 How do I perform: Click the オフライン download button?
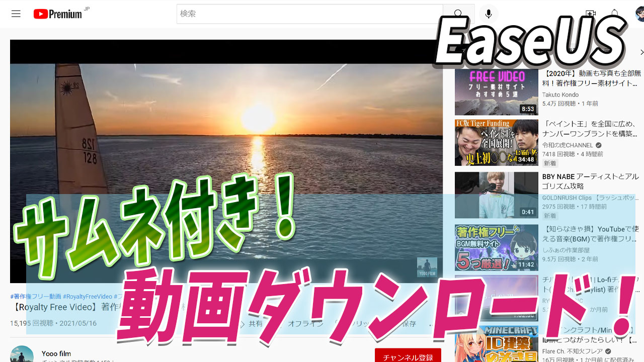pos(305,324)
